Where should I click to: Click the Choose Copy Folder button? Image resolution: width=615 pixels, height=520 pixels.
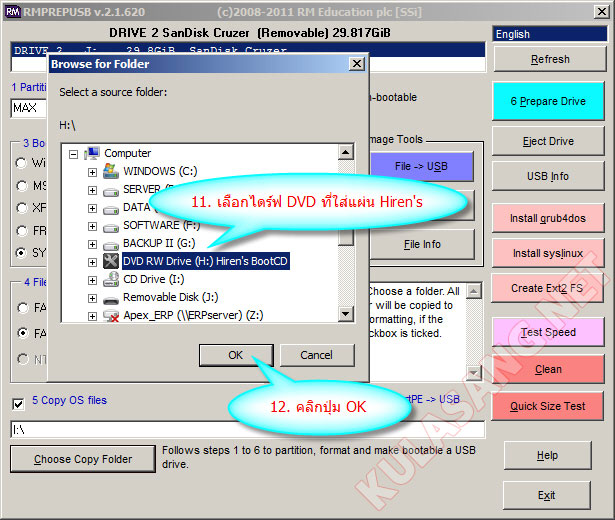83,459
